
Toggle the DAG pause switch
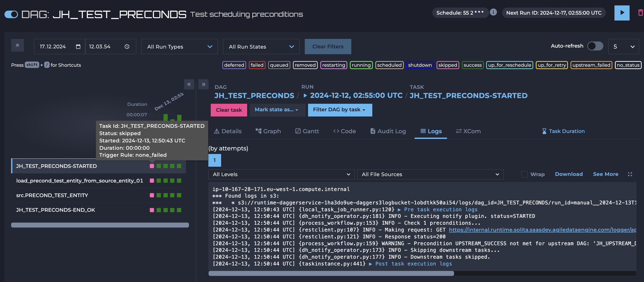tap(11, 14)
